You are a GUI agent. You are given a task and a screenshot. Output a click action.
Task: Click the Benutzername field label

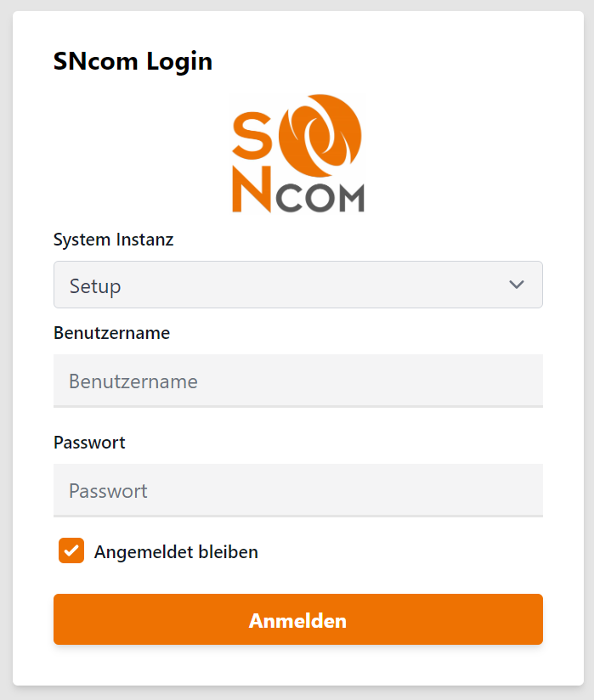[111, 333]
